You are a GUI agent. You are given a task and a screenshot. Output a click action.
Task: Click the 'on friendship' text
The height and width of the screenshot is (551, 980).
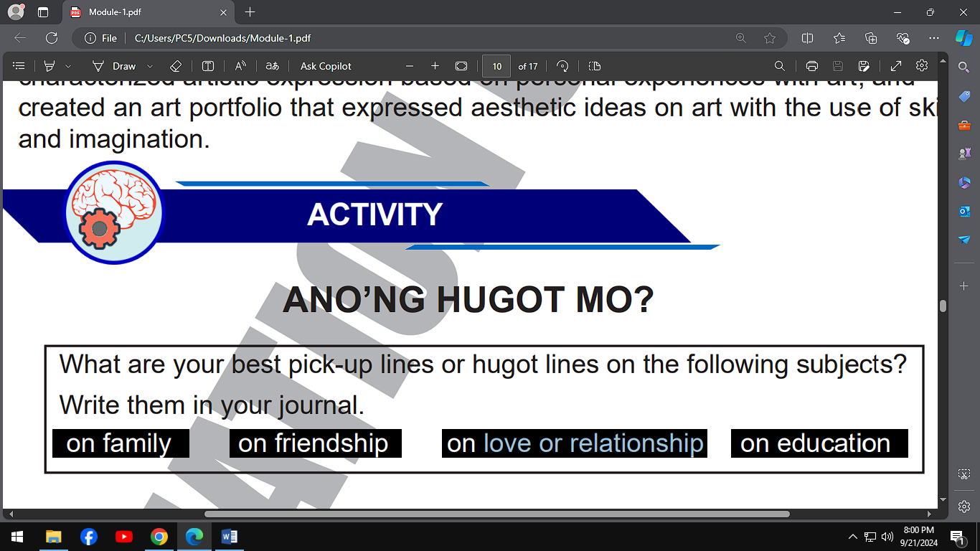click(x=314, y=443)
